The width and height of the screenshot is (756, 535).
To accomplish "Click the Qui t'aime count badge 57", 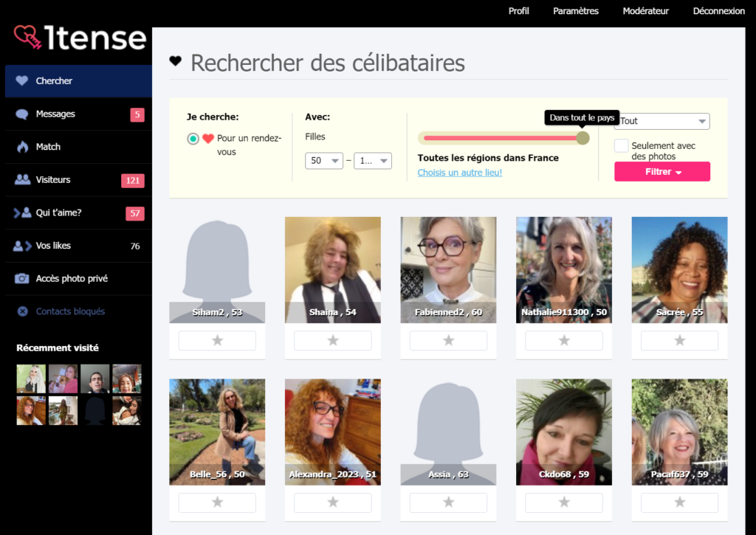I will click(x=135, y=213).
